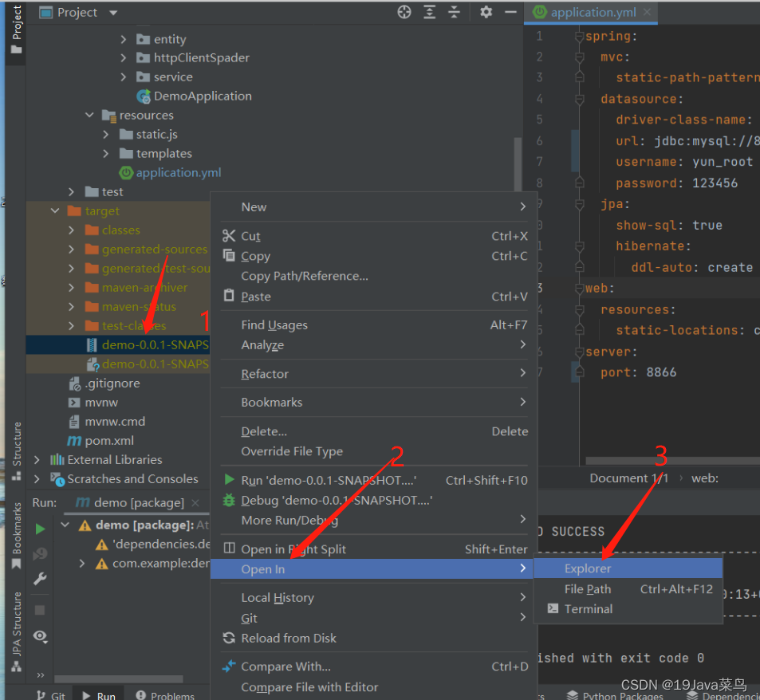Viewport: 760px width, 700px height.
Task: Click the Expand All icon in Project toolbar
Action: pyautogui.click(x=429, y=12)
